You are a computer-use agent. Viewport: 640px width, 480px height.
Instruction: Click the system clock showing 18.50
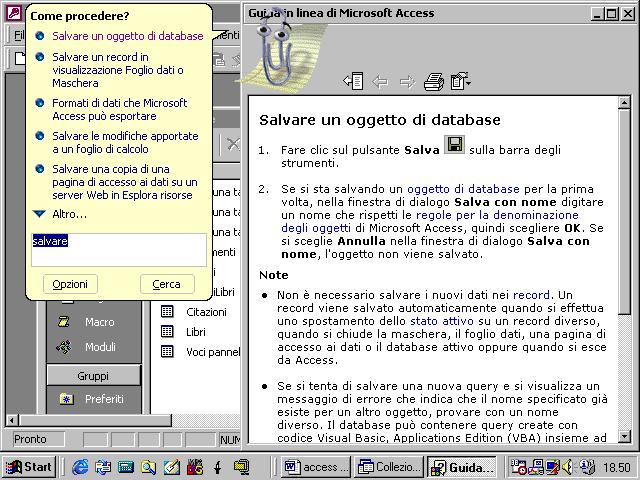pyautogui.click(x=617, y=467)
